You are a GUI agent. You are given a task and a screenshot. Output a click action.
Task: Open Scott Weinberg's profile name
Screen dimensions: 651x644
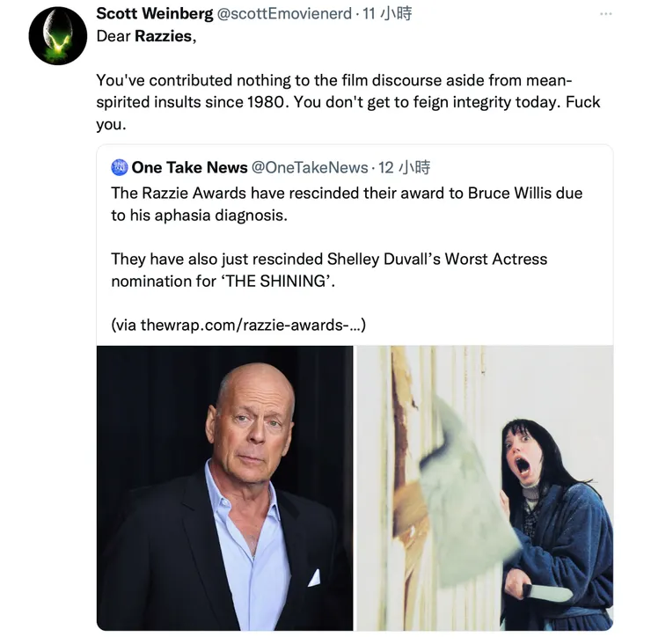coord(155,14)
